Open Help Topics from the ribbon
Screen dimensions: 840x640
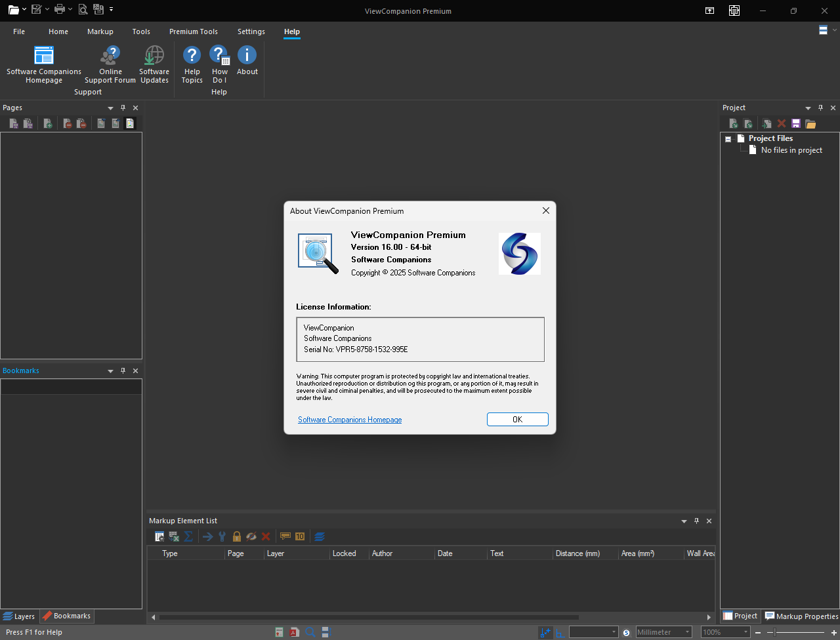pos(192,65)
